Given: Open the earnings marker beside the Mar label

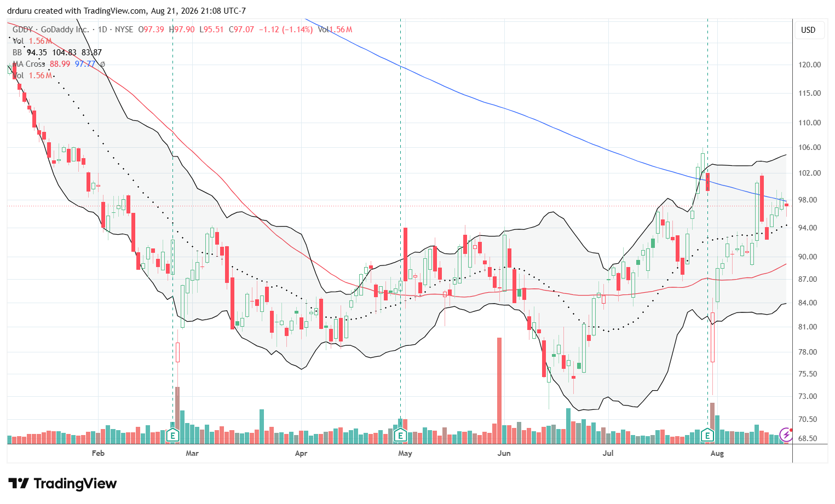Looking at the screenshot, I should (173, 436).
